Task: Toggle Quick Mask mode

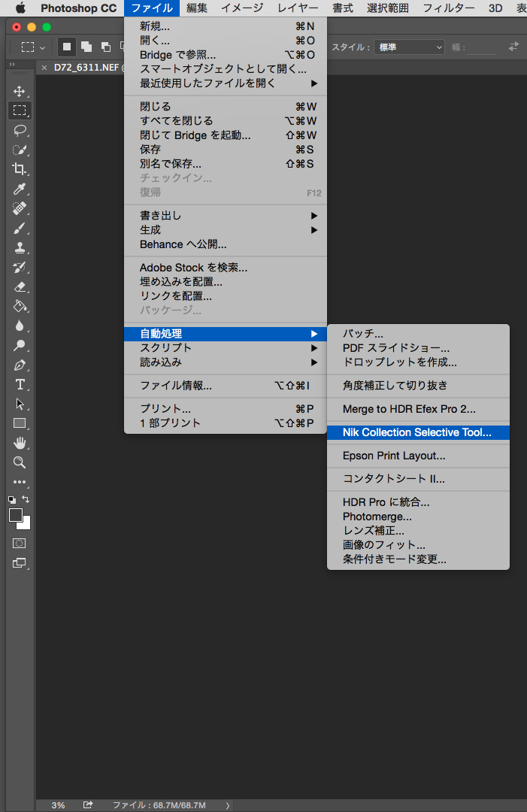Action: [x=19, y=544]
